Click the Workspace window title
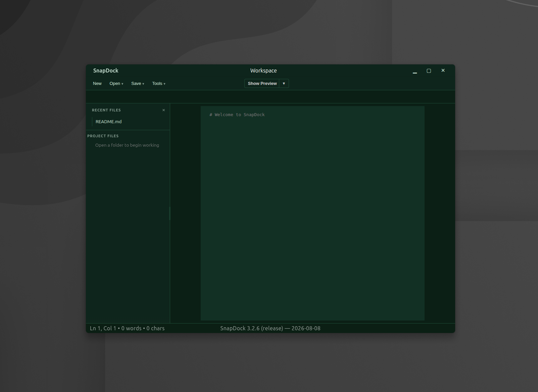Screen dimensions: 538x392 pos(263,71)
